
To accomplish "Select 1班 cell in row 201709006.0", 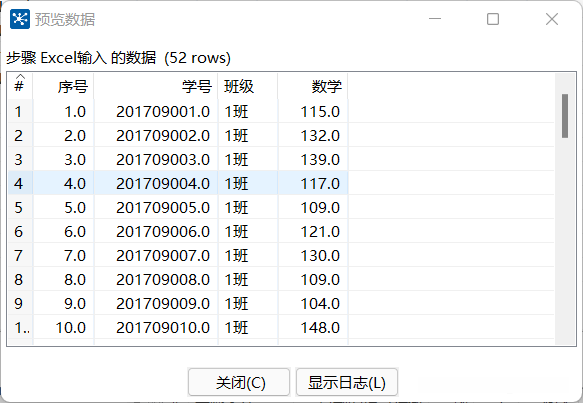I will point(248,232).
